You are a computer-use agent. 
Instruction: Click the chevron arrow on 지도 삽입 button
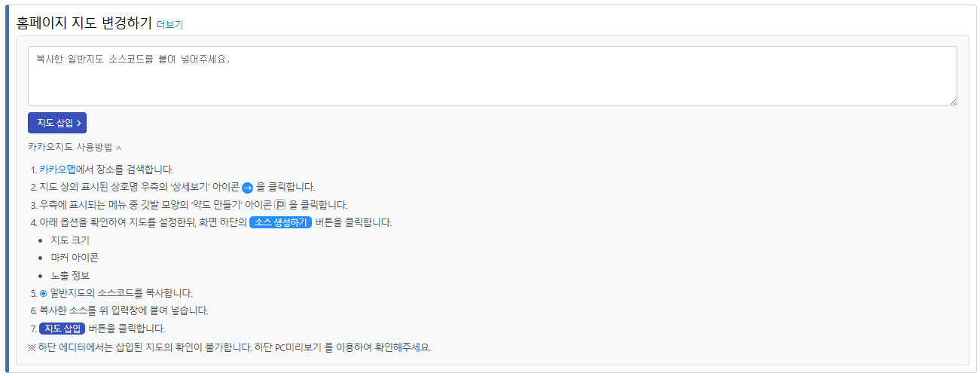[78, 123]
